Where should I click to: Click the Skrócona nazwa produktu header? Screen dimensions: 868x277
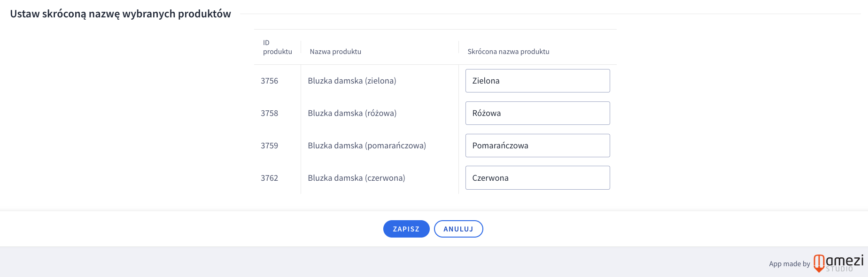pos(508,52)
